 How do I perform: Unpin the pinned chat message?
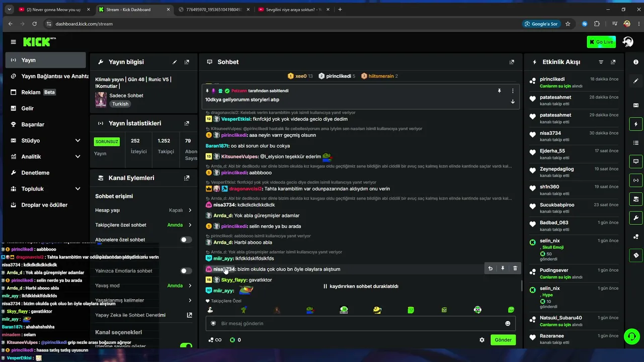pos(500,91)
